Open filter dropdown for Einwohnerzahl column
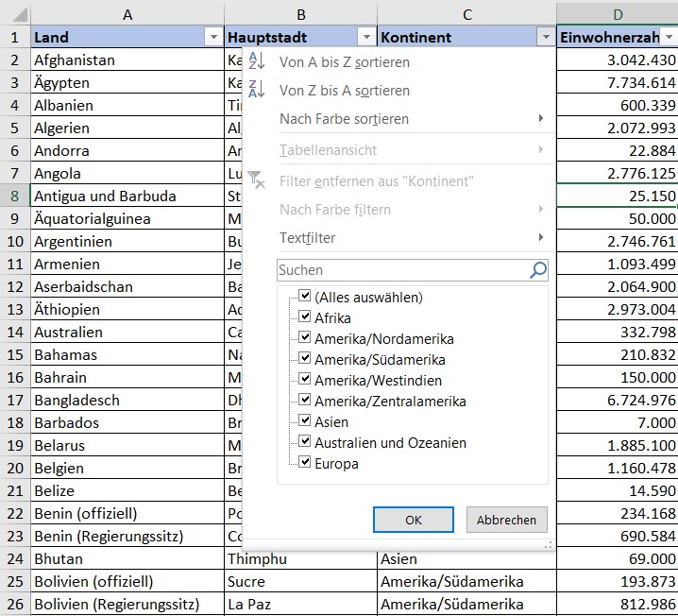678x616 pixels. coord(670,38)
